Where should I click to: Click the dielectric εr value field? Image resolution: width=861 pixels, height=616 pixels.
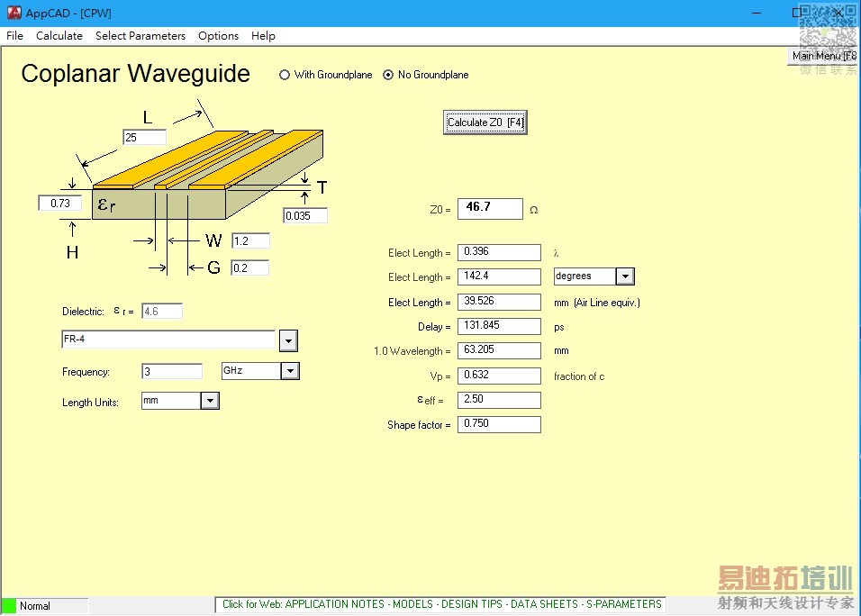pyautogui.click(x=162, y=312)
